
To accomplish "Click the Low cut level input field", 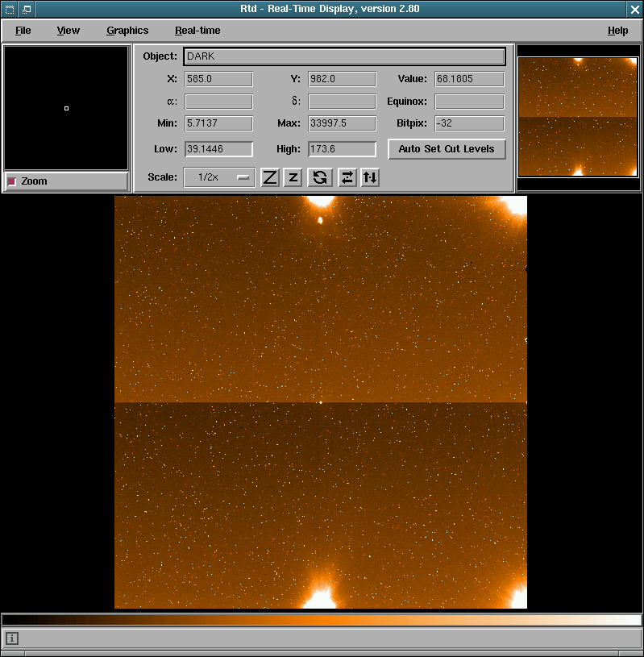I will [218, 149].
